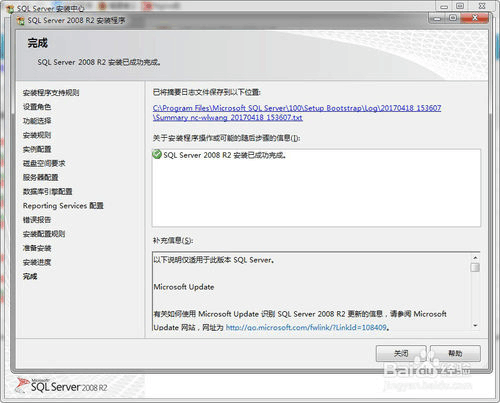
Task: Click the SQL Server 2008 R2 logo
Action: (x=62, y=386)
